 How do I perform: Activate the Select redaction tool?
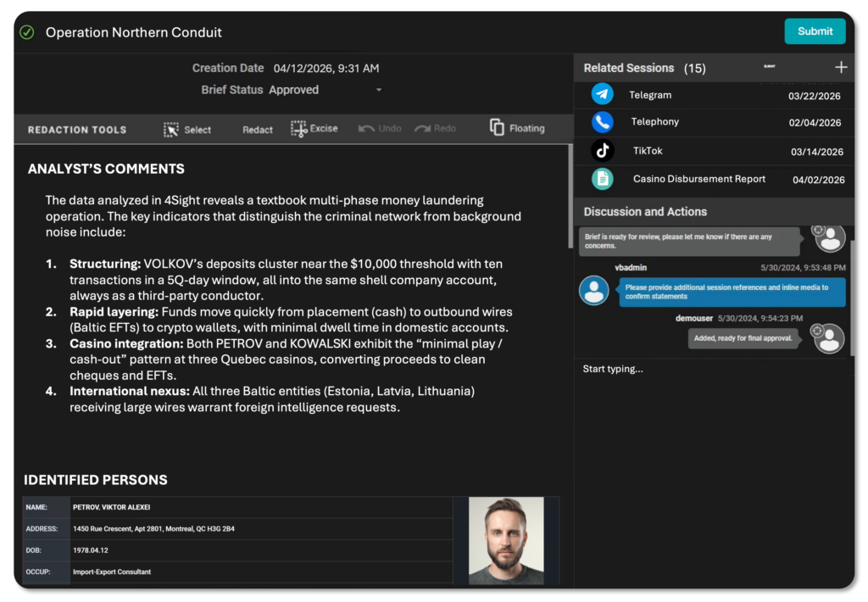[x=187, y=130]
